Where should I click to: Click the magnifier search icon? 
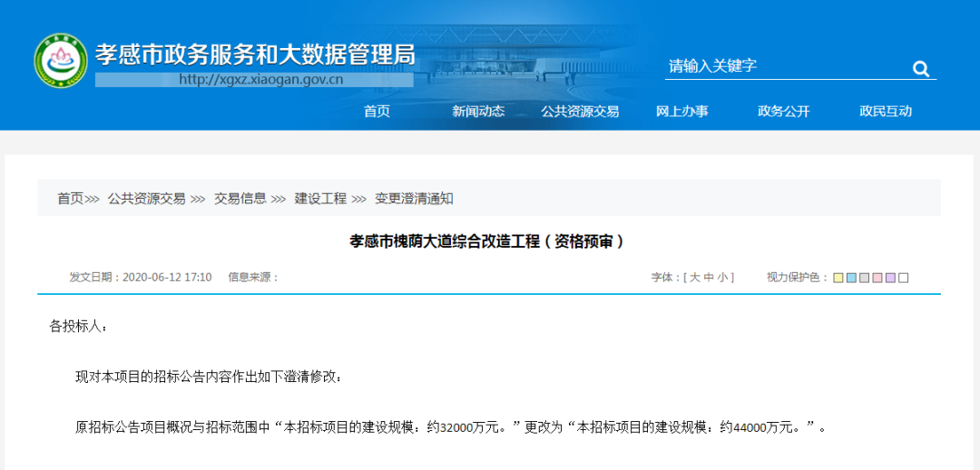[x=920, y=69]
